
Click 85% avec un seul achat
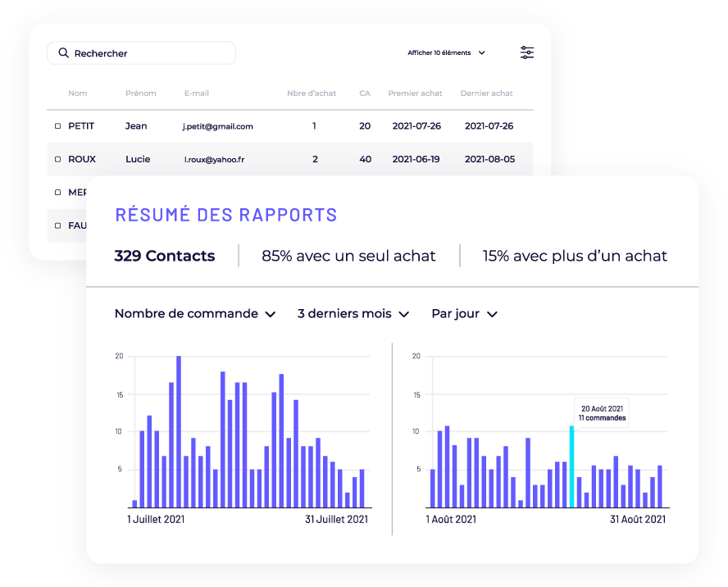point(348,256)
